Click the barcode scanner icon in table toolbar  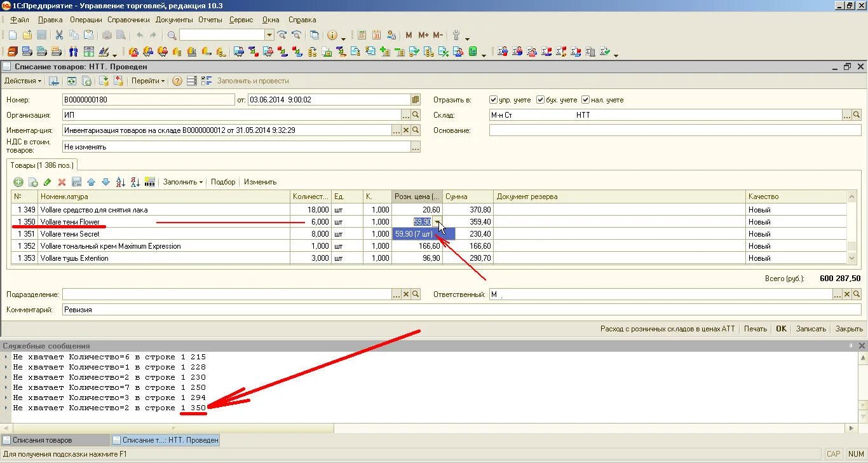pos(150,182)
